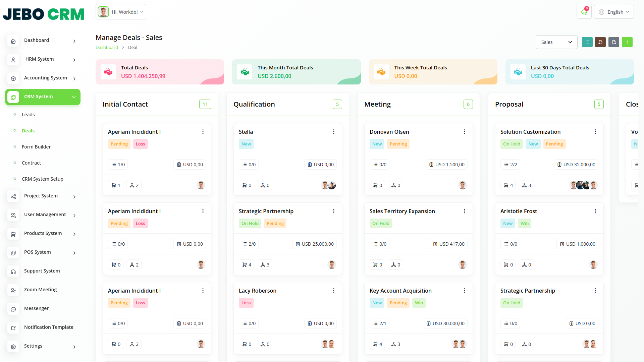
Task: Switch to deals list view
Action: pos(587,42)
